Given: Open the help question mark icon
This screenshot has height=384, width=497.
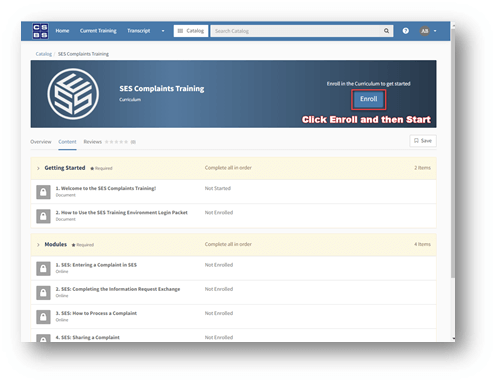Looking at the screenshot, I should pos(405,31).
